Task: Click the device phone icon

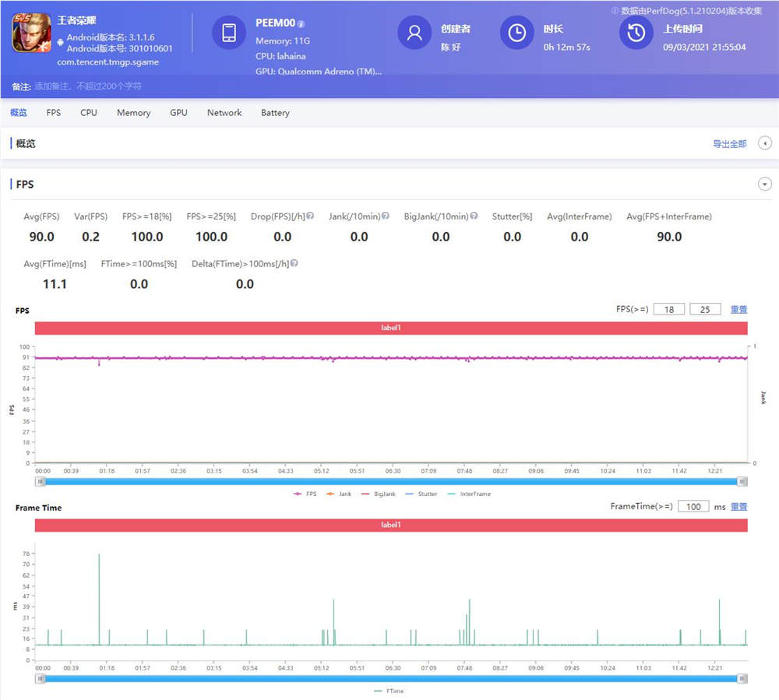Action: coord(229,33)
